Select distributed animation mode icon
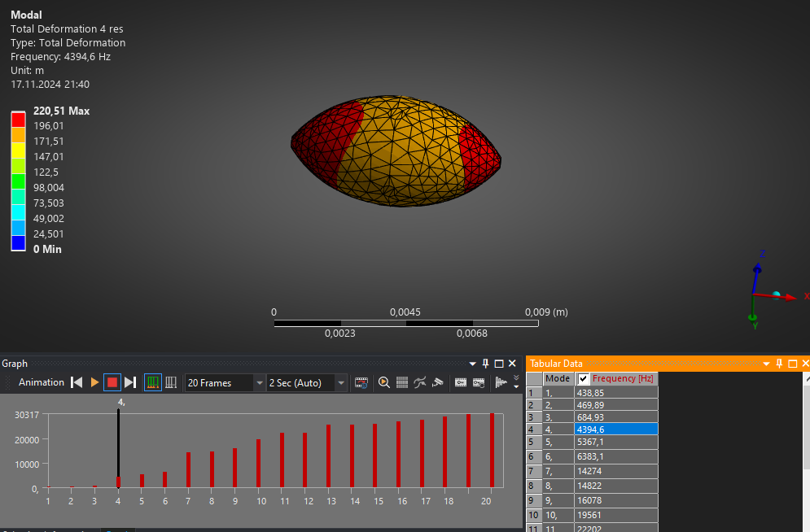This screenshot has width=810, height=532. (x=153, y=382)
